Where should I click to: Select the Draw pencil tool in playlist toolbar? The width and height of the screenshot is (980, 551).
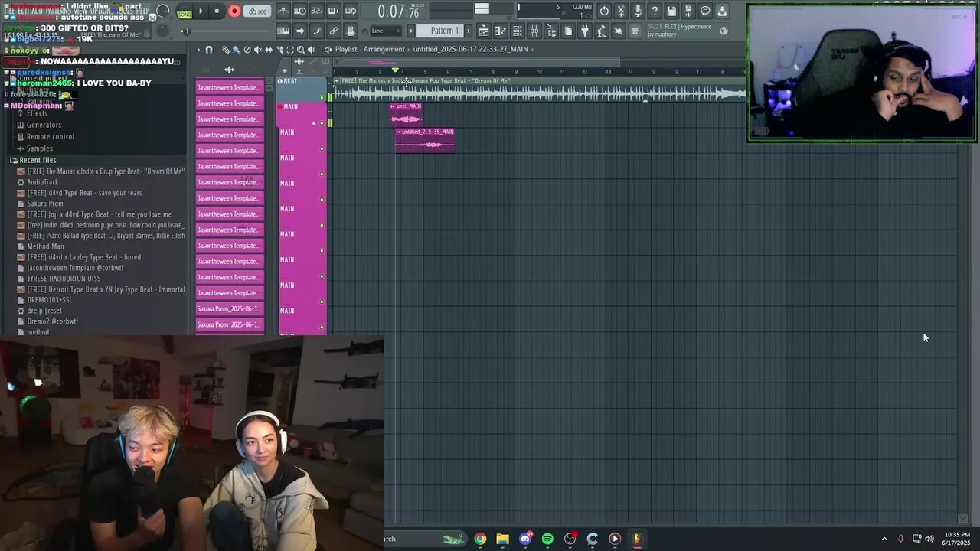pyautogui.click(x=225, y=50)
